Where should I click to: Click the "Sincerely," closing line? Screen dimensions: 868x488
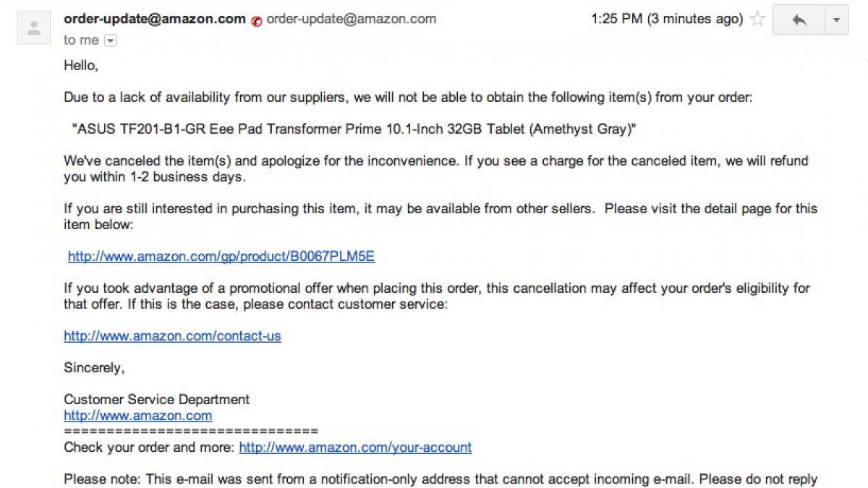point(94,367)
